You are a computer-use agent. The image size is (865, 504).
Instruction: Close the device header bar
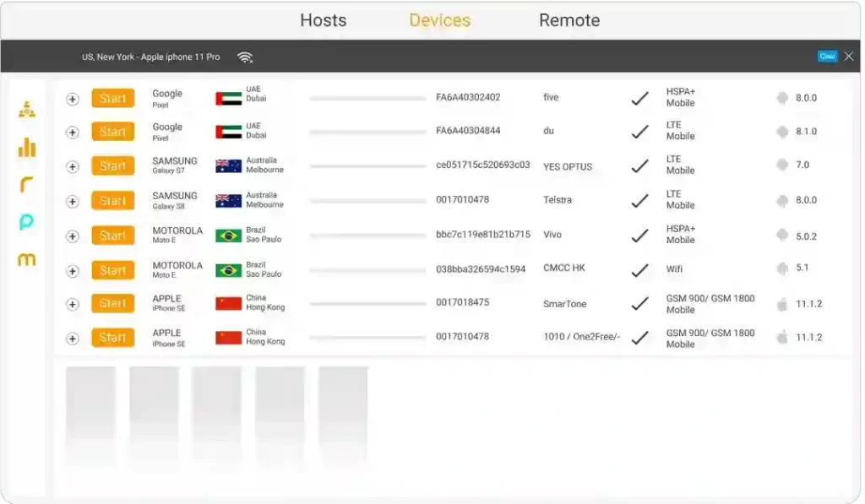848,57
